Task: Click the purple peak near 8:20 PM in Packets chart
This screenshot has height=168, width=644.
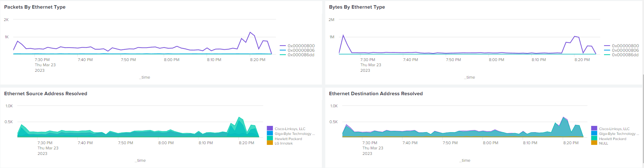Action: [x=250, y=32]
